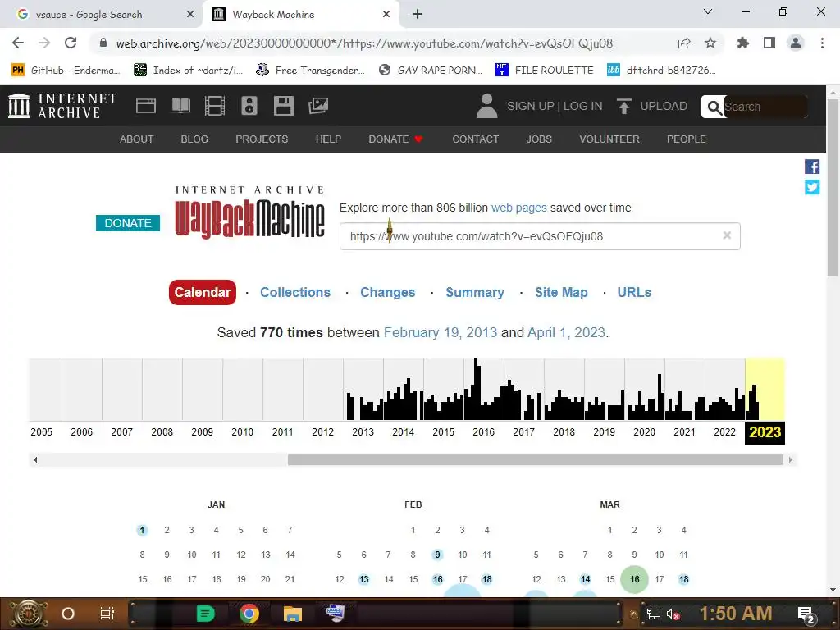Open the Video film strip icon
840x630 pixels.
(x=214, y=106)
